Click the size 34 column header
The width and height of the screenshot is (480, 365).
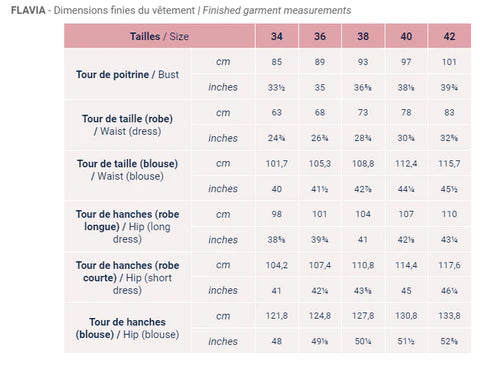277,36
